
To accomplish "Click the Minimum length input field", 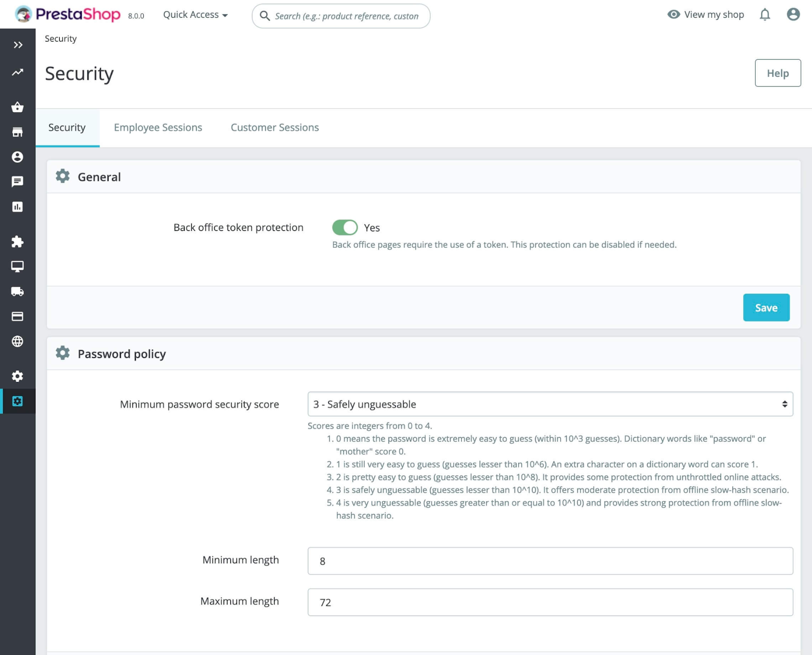I will 550,561.
